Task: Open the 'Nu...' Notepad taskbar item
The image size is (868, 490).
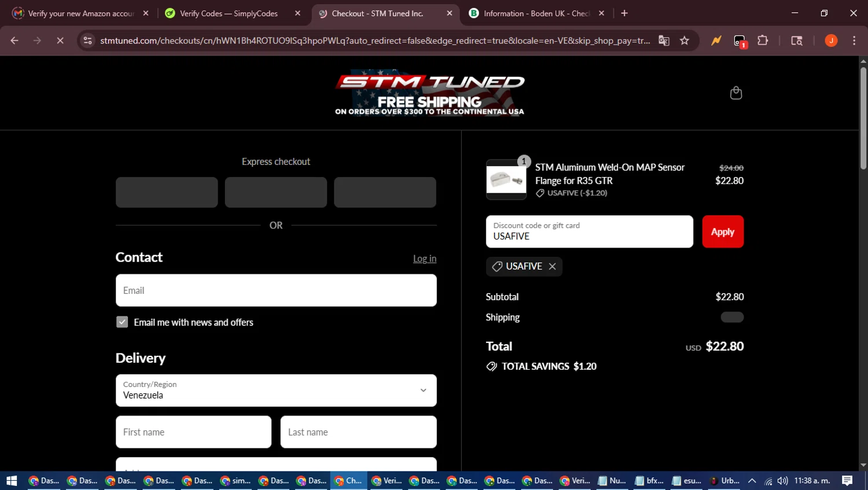Action: click(x=612, y=481)
